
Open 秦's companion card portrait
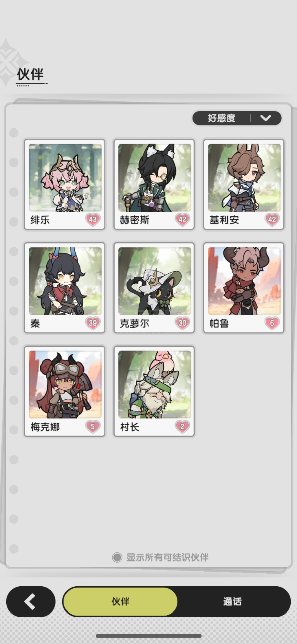pos(65,281)
